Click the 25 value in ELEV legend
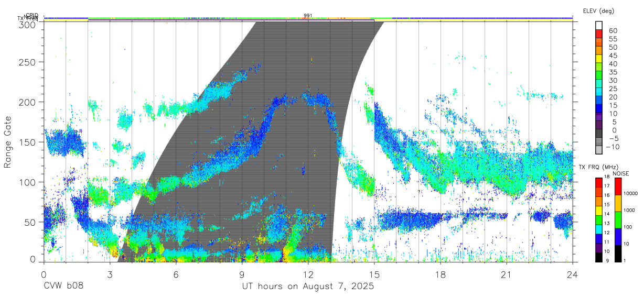 click(613, 89)
